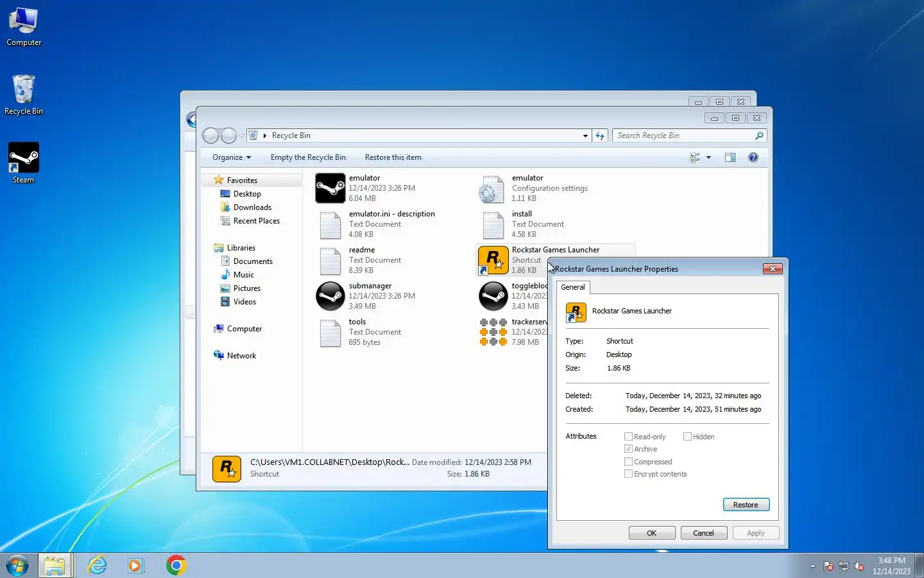The height and width of the screenshot is (578, 924).
Task: Toggle the Hidden attribute checkbox
Action: [687, 437]
